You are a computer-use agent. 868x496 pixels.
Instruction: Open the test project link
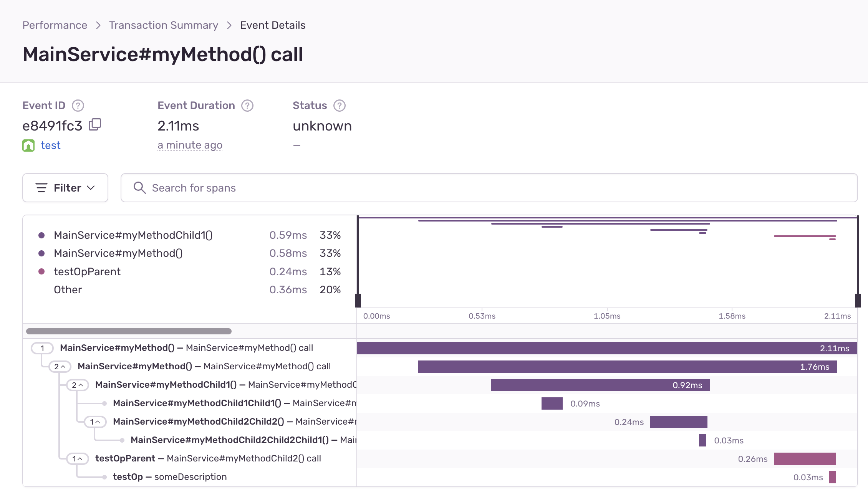point(51,145)
